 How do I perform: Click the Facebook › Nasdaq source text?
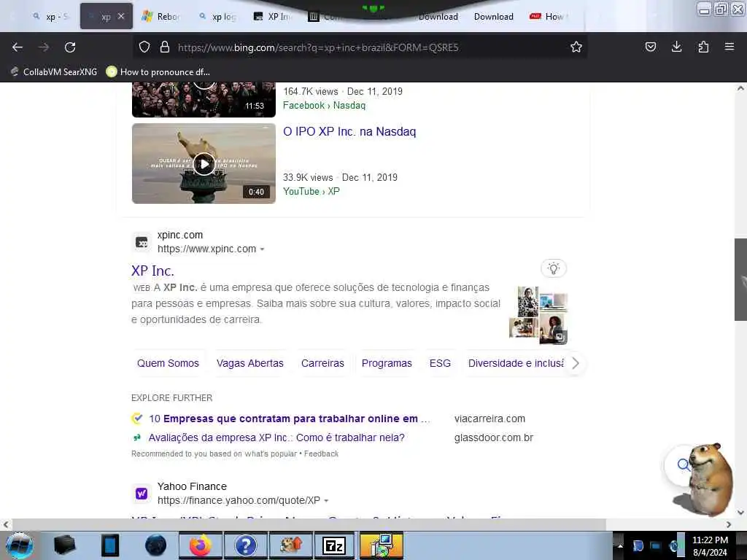pyautogui.click(x=325, y=105)
